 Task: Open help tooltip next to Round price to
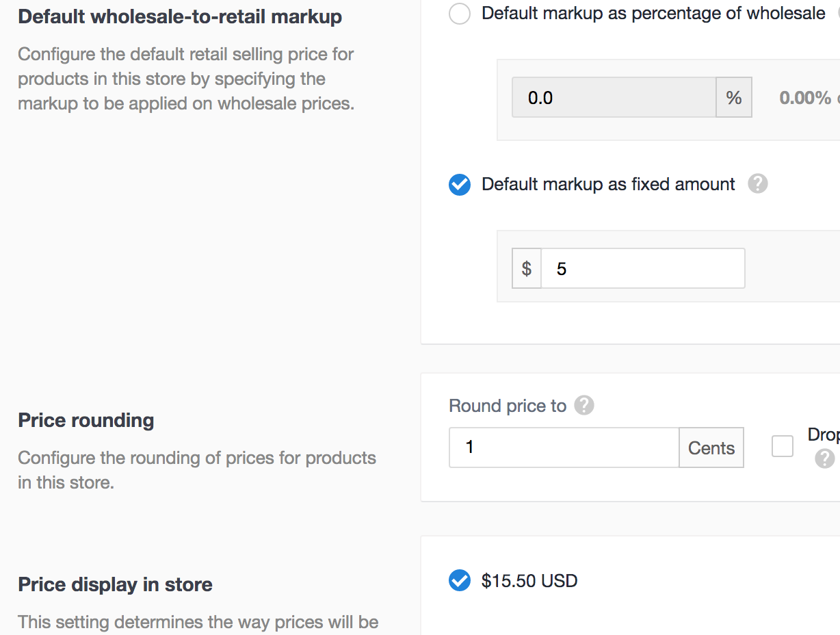click(x=583, y=406)
